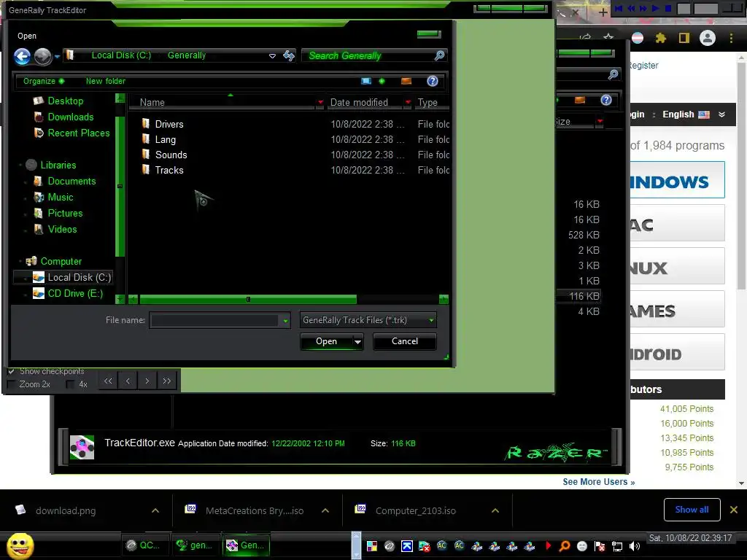The width and height of the screenshot is (747, 560).
Task: Click the magnifier in Search Generally box
Action: [439, 55]
